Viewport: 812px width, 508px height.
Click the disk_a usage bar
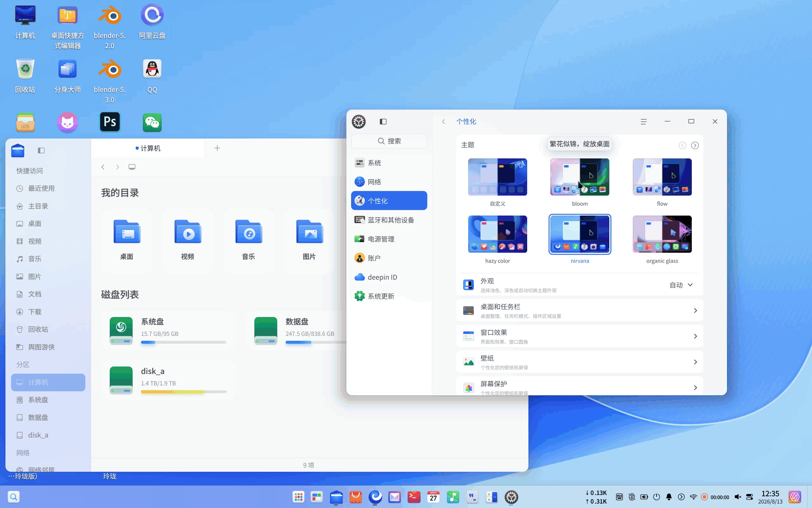184,392
